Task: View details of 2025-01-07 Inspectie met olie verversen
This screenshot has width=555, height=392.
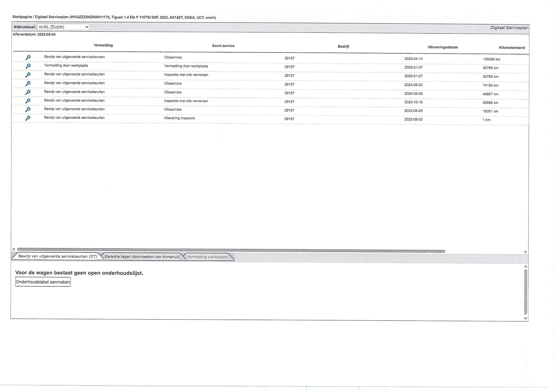Action: point(28,75)
